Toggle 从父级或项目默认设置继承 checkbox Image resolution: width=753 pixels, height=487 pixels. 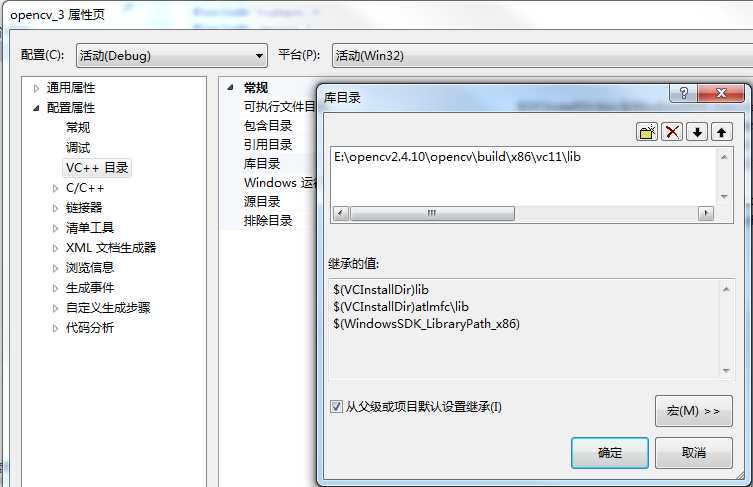click(336, 406)
